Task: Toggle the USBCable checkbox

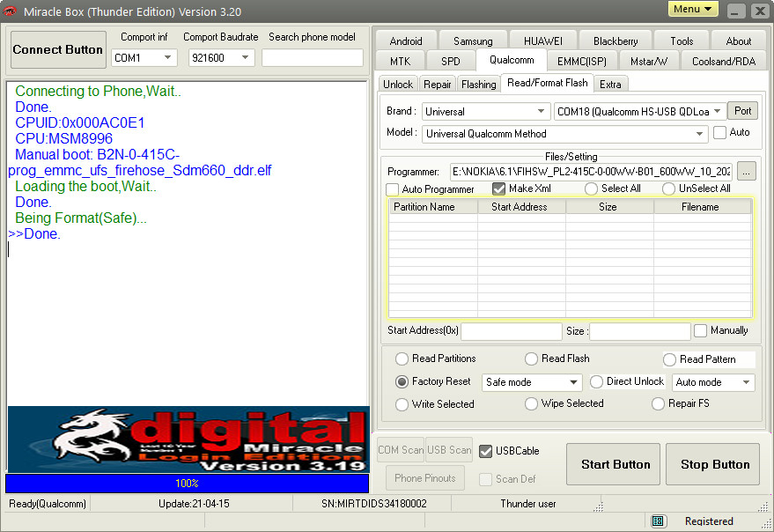Action: [x=486, y=451]
